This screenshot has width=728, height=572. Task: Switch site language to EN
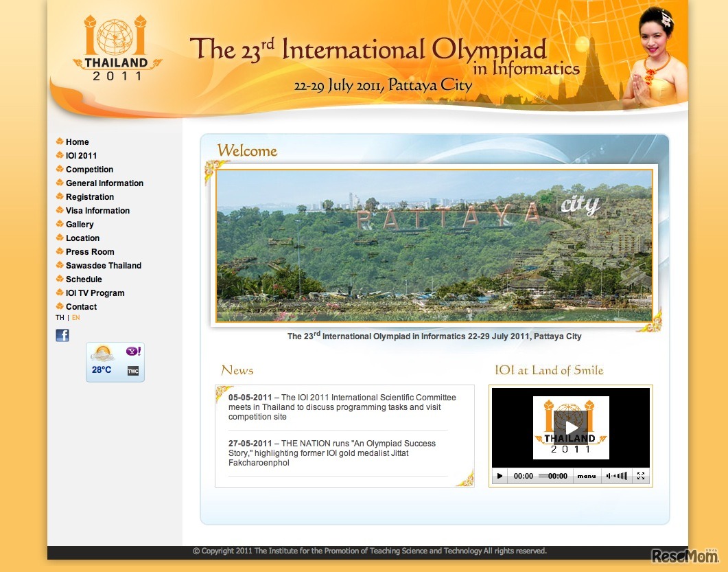click(75, 317)
